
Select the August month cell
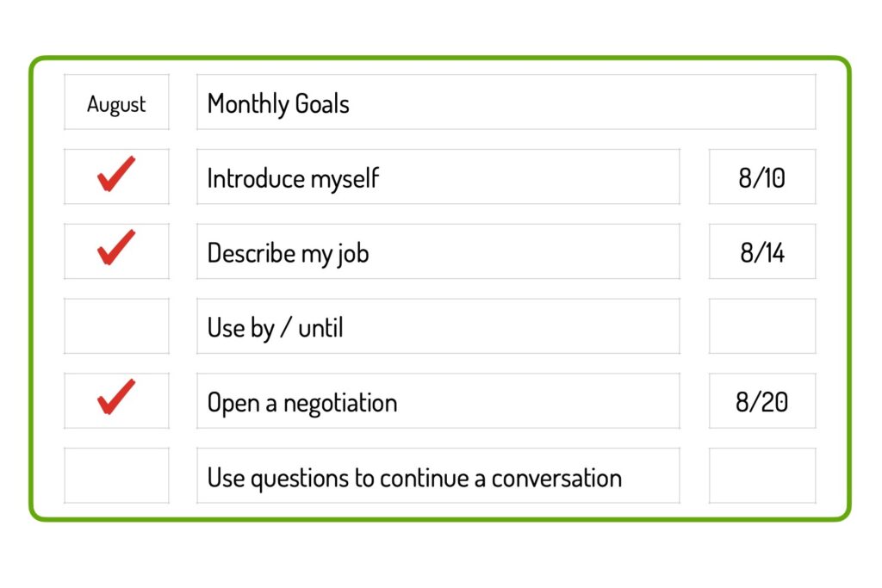(x=116, y=102)
